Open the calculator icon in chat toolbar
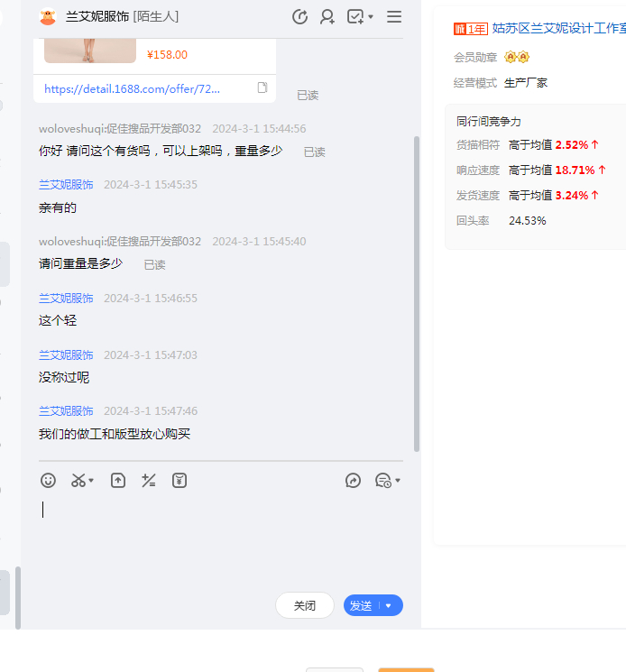 point(149,481)
